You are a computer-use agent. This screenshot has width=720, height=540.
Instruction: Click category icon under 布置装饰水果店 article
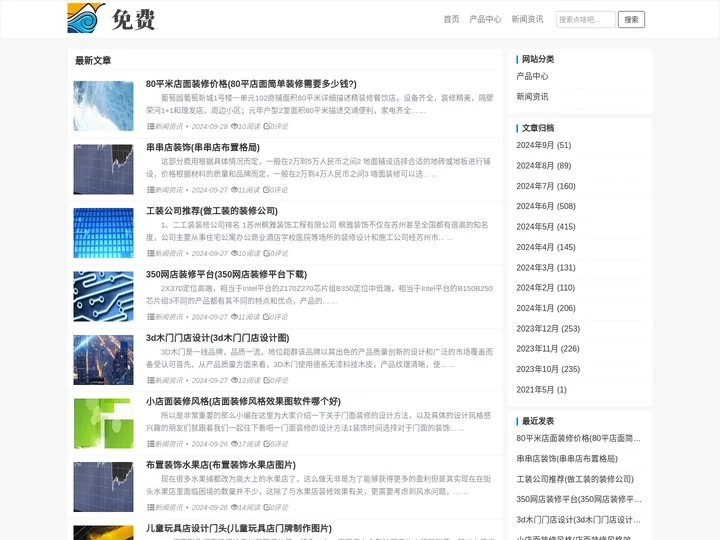(150, 507)
